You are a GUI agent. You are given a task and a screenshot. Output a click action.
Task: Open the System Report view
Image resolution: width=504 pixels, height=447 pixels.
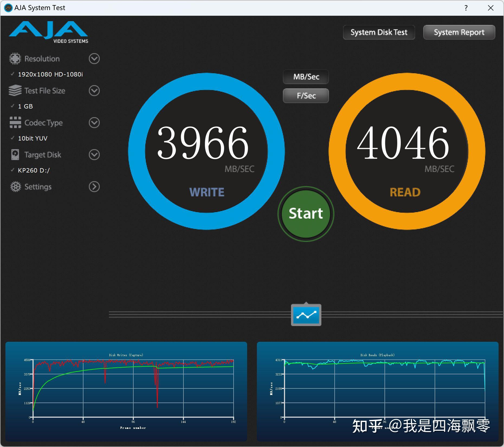459,32
